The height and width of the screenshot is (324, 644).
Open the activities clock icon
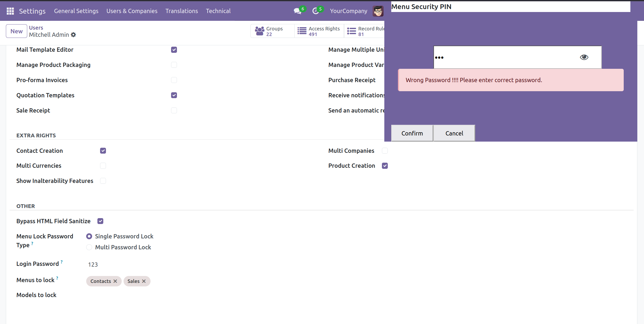(x=315, y=11)
